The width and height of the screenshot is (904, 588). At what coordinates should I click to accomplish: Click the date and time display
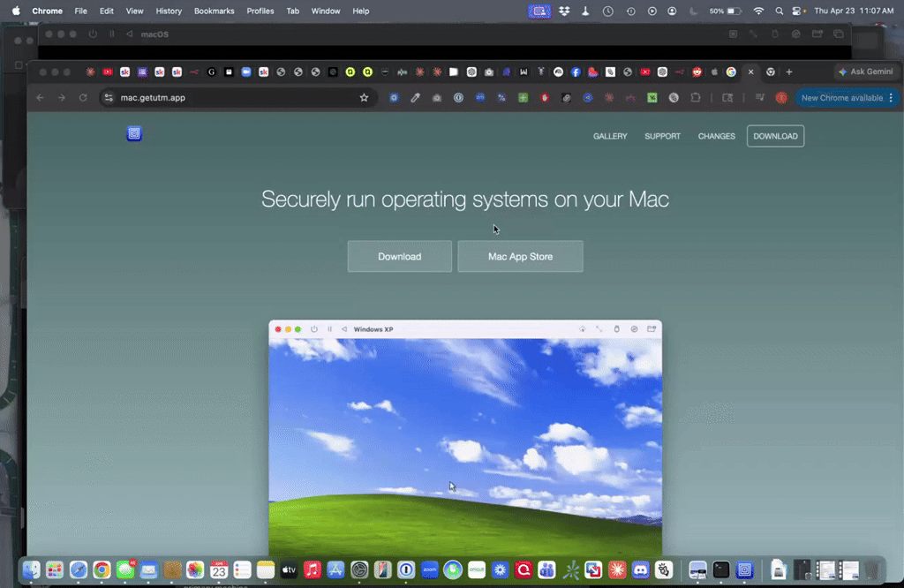click(x=854, y=11)
